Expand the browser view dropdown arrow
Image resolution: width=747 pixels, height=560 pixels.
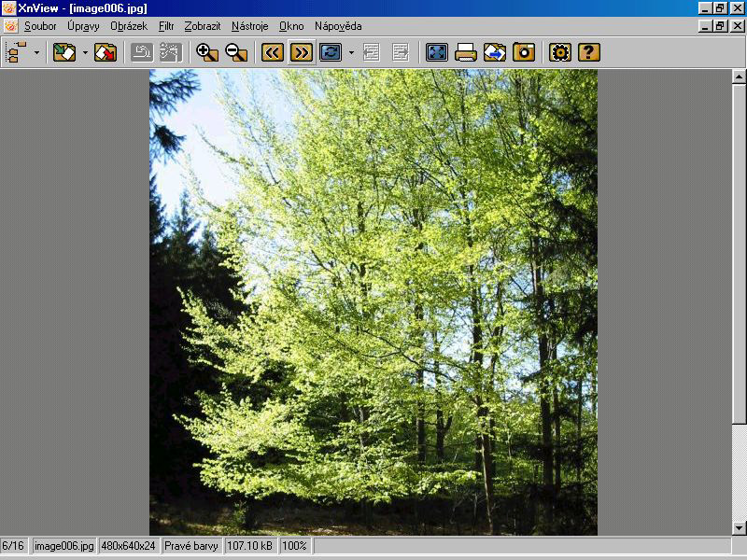(x=37, y=53)
